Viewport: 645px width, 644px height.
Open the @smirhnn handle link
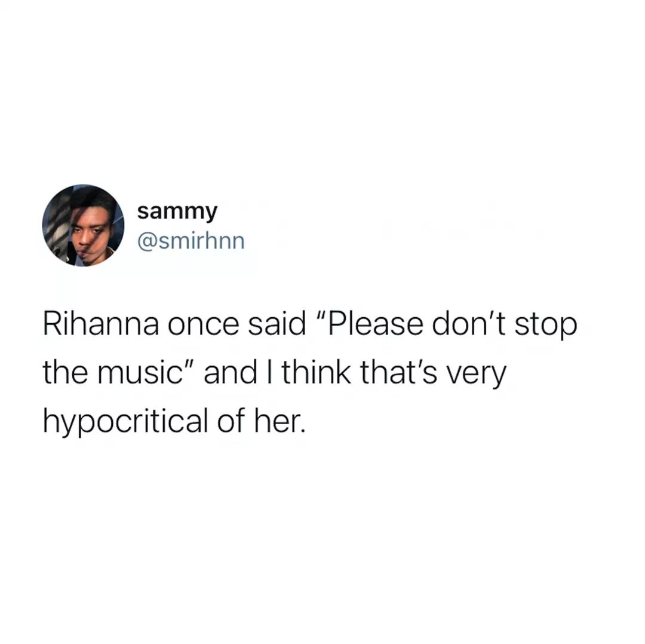tap(191, 241)
